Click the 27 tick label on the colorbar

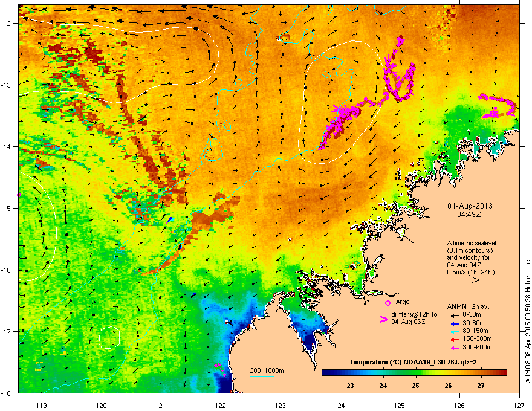pyautogui.click(x=481, y=386)
